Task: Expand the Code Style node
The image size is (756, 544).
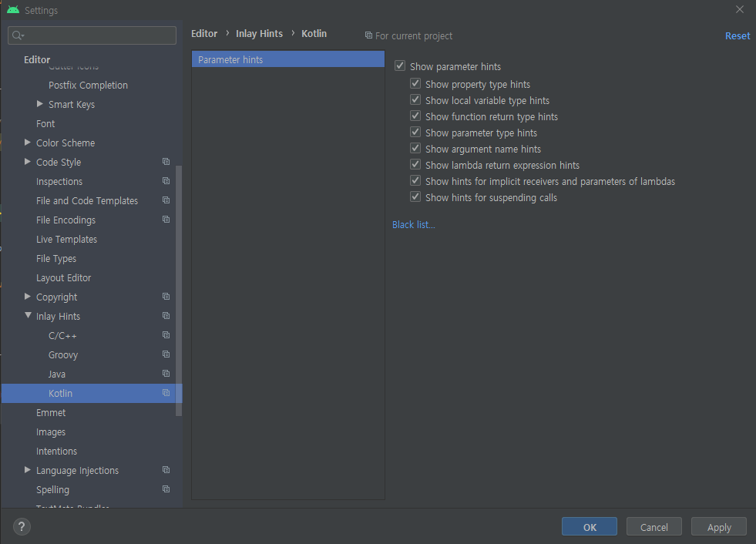Action: 28,162
